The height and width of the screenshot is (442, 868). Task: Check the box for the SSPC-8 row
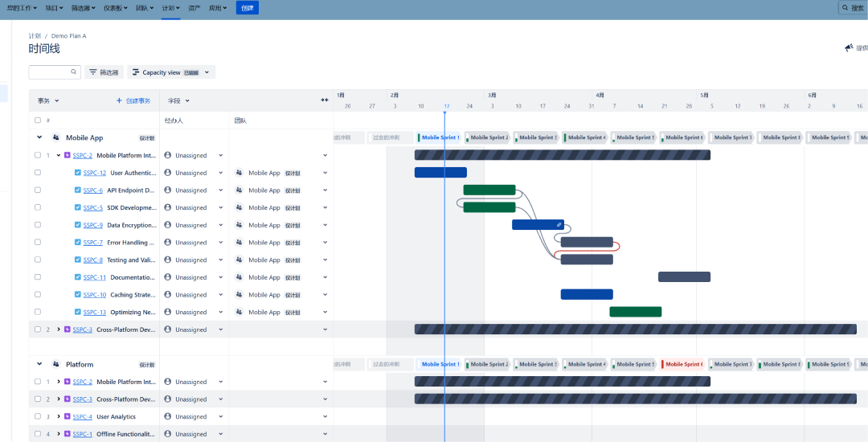pos(38,260)
